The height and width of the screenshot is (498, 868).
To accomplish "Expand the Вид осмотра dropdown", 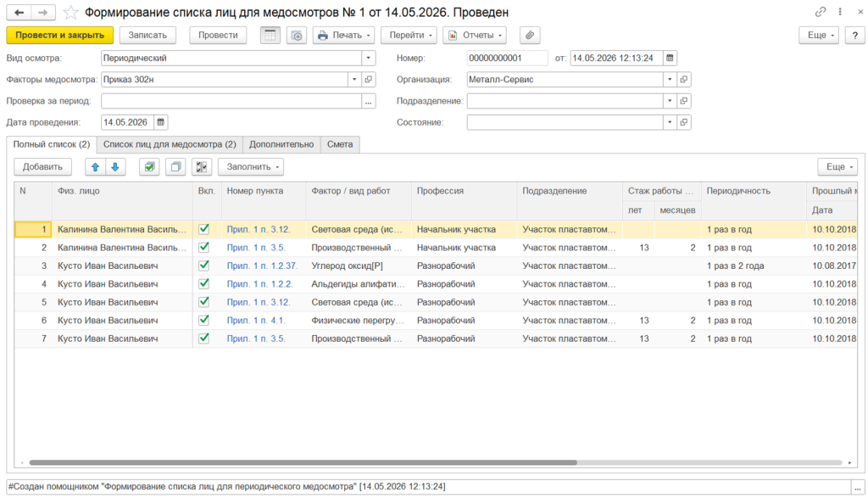I will [369, 59].
